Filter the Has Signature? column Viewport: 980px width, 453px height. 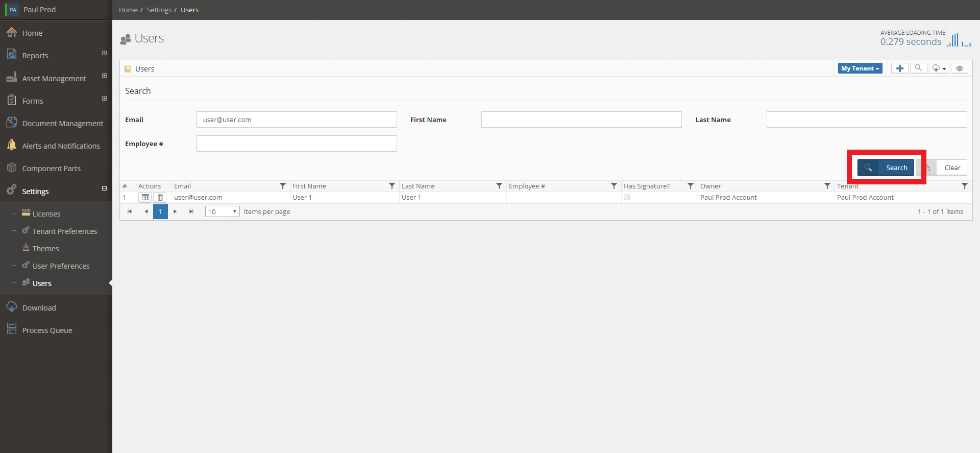coord(691,186)
